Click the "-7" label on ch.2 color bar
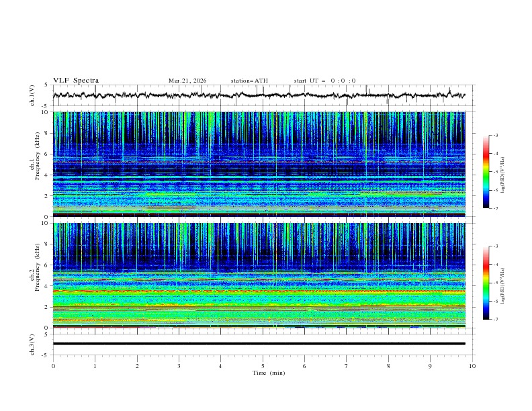532x411 pixels. tap(496, 320)
